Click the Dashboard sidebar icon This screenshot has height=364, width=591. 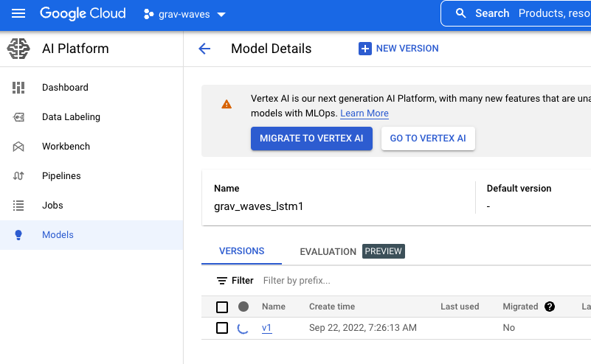[18, 88]
